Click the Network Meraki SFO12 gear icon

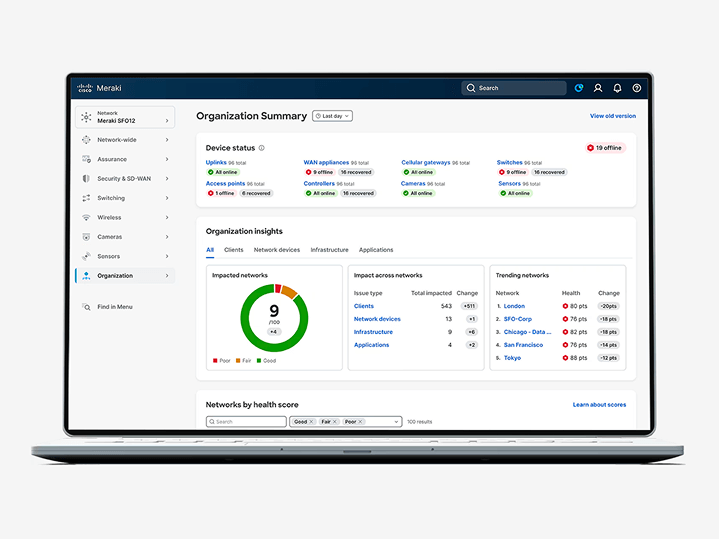click(x=86, y=117)
